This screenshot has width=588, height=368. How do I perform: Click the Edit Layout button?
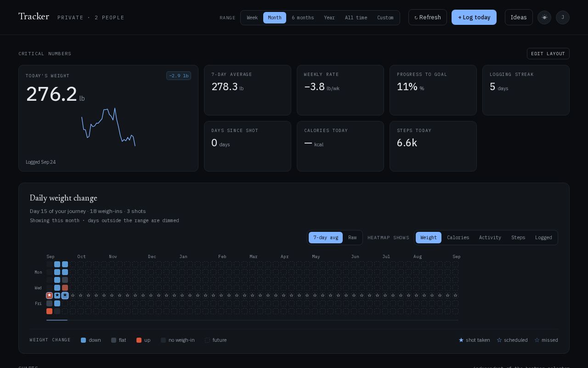(548, 53)
